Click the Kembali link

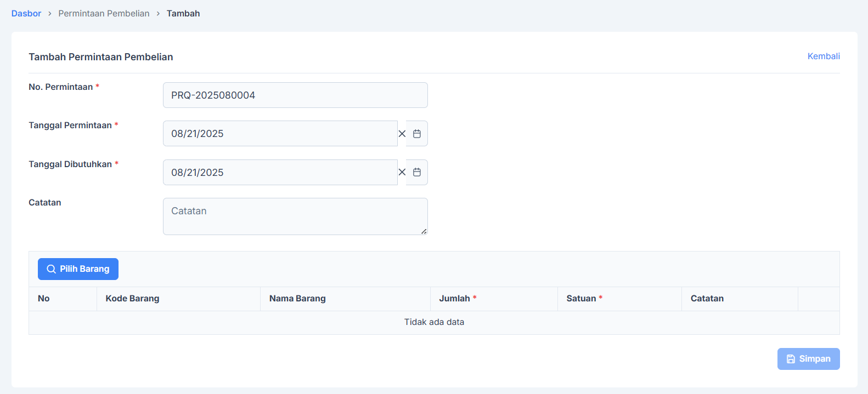[x=823, y=56]
